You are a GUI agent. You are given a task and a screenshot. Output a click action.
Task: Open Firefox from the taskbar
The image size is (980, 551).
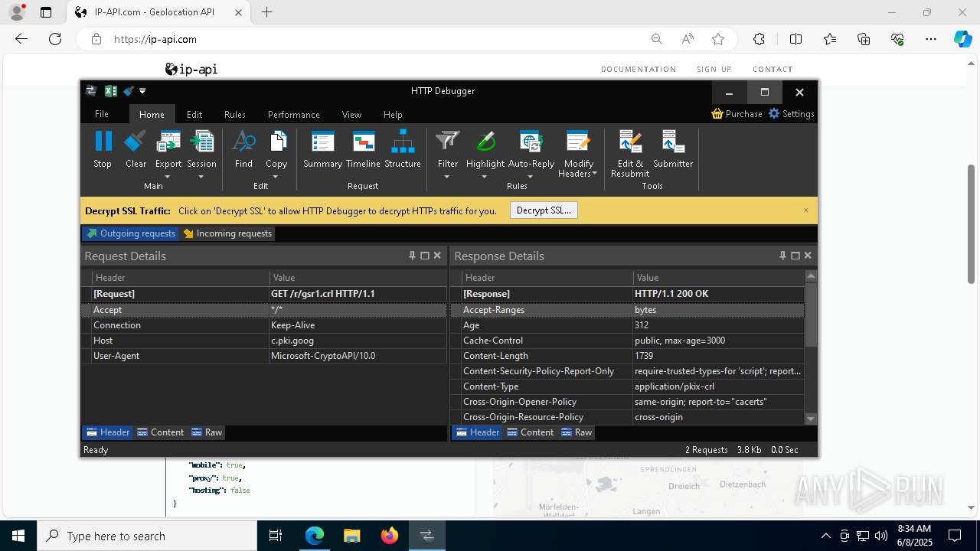pyautogui.click(x=390, y=536)
